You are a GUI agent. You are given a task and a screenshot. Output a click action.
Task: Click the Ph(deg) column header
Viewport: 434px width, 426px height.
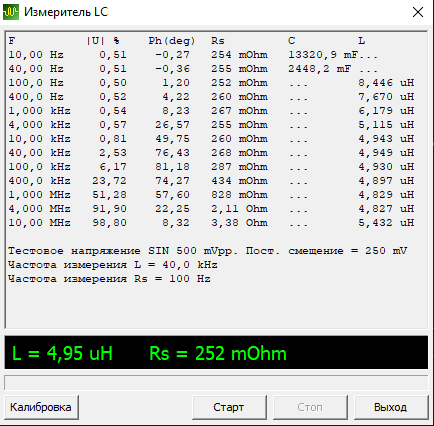pos(172,41)
